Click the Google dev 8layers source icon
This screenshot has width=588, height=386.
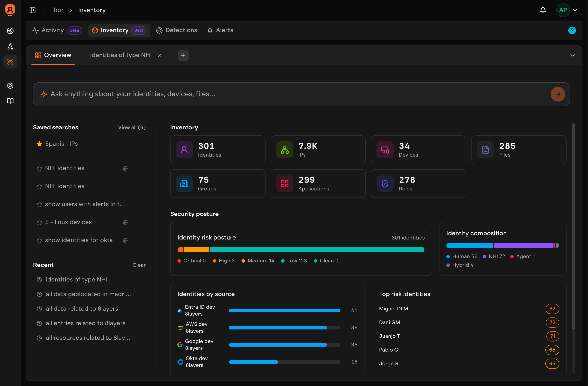coord(180,345)
